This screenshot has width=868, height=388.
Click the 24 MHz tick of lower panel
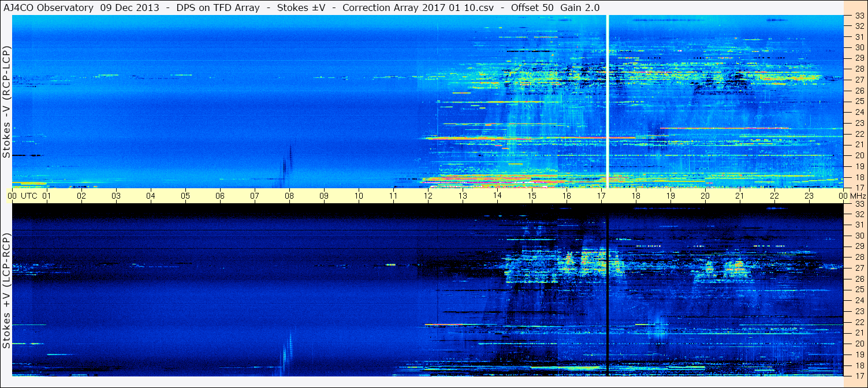859,300
